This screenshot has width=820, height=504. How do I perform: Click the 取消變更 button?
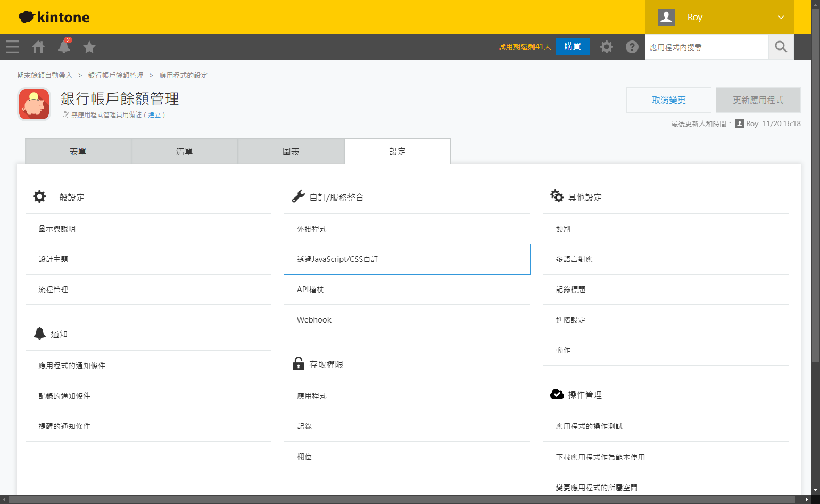coord(669,100)
